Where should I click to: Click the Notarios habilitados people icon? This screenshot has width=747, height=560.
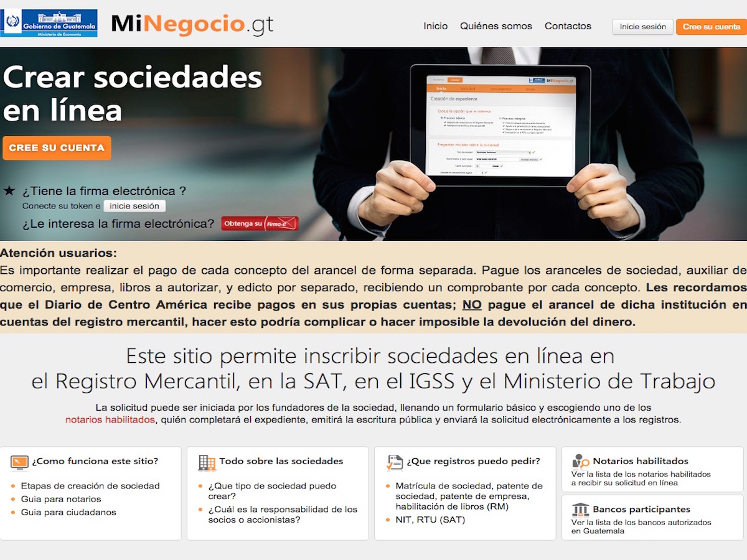(x=580, y=462)
